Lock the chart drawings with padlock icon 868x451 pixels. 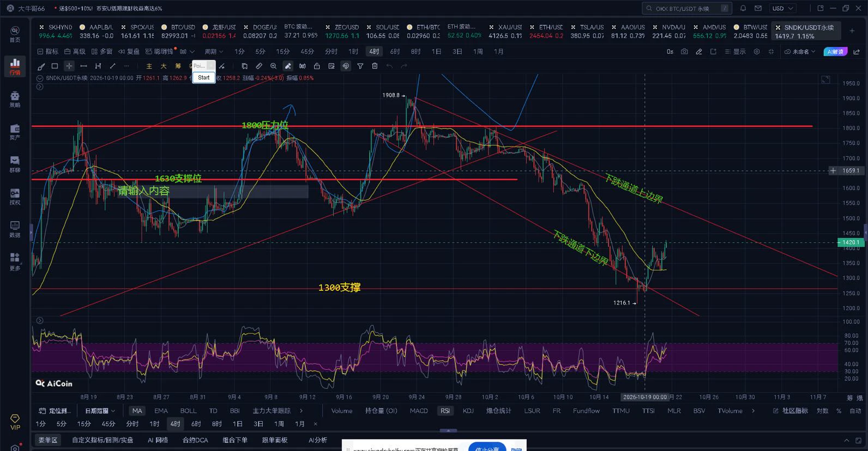pyautogui.click(x=317, y=66)
